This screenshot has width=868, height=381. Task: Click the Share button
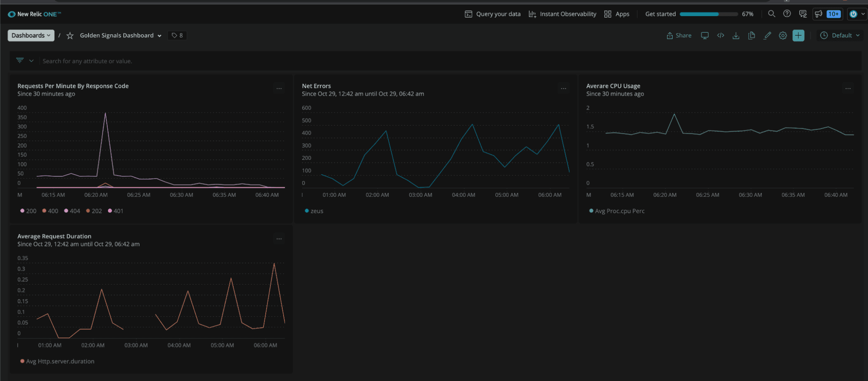[x=679, y=36]
